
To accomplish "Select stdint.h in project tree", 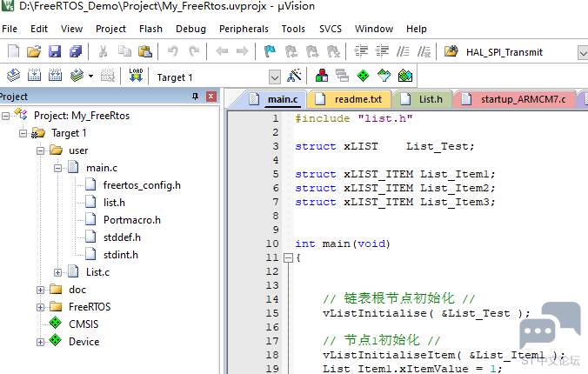I will 121,255.
